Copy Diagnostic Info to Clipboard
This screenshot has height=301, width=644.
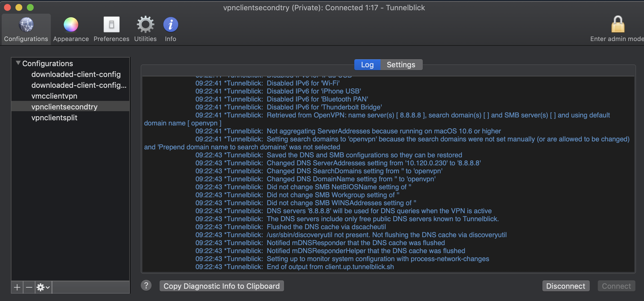[x=222, y=286]
